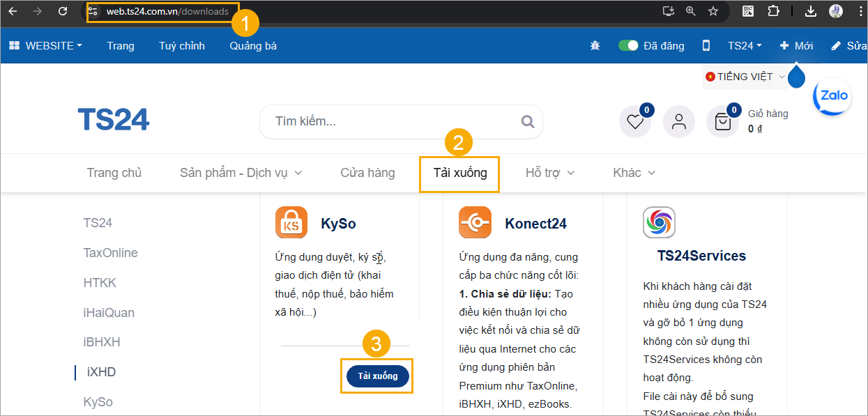This screenshot has width=868, height=416.
Task: Click the Giỏ hàng cart label
Action: (x=768, y=114)
